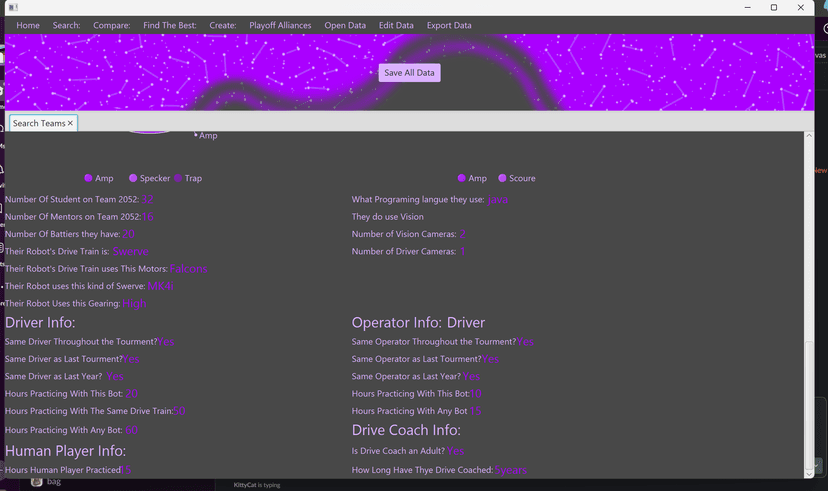Go to Home in the menu bar
Image resolution: width=828 pixels, height=491 pixels.
[28, 25]
